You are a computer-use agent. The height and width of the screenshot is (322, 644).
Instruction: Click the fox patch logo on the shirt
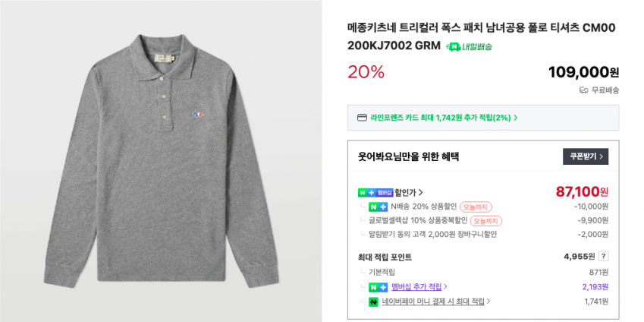coord(199,115)
